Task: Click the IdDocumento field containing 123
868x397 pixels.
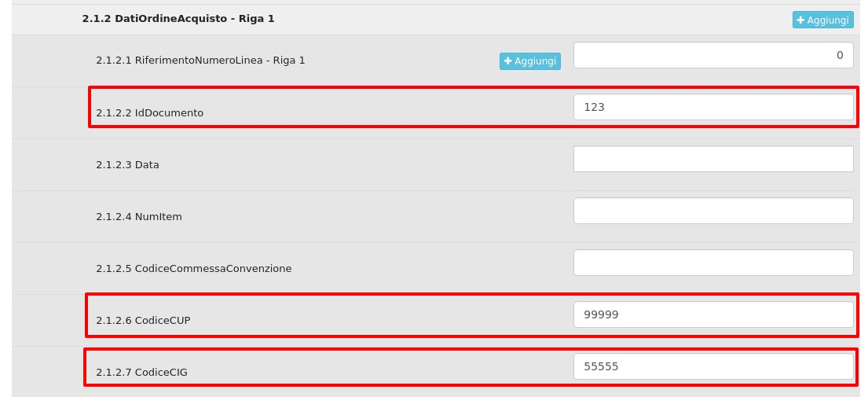Action: coord(712,107)
